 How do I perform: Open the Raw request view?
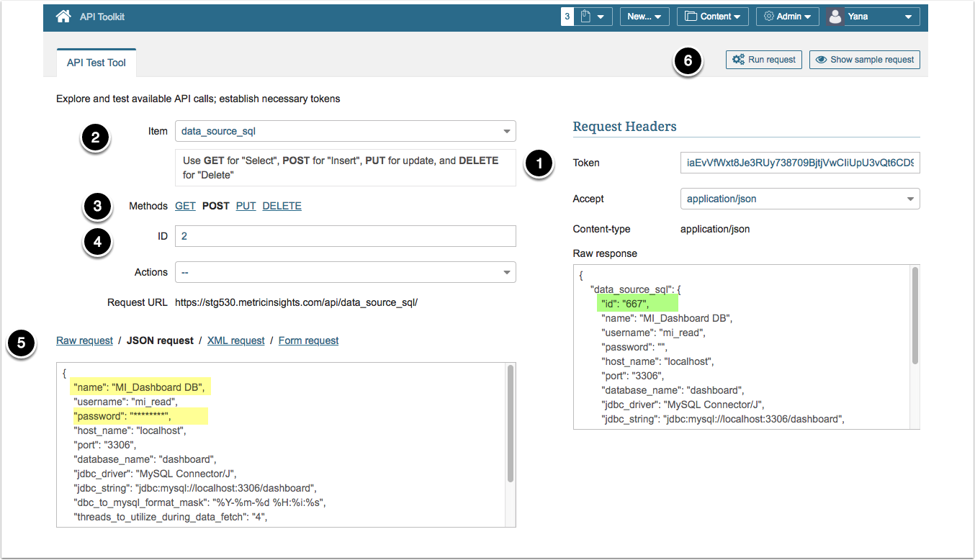(84, 340)
